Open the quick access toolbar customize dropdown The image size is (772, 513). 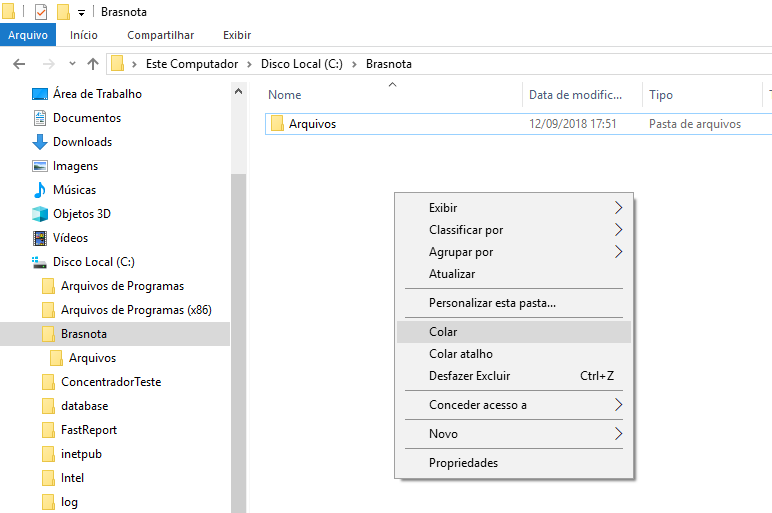[81, 12]
